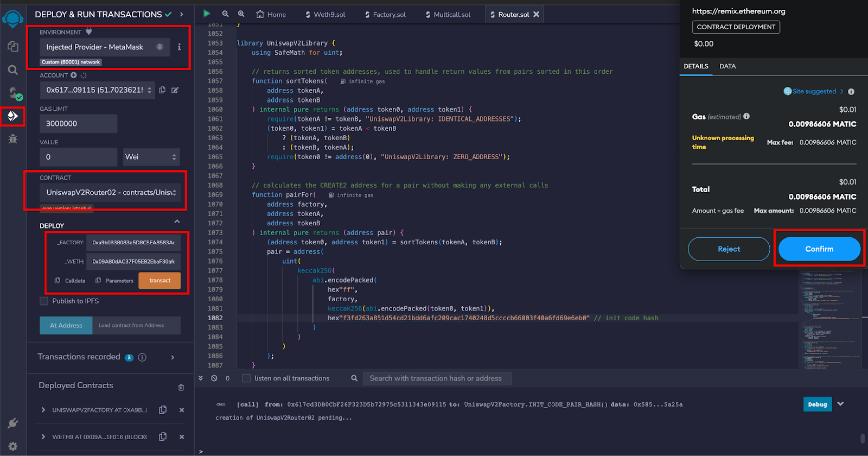
Task: Click the Gas Limit input field
Action: click(79, 124)
